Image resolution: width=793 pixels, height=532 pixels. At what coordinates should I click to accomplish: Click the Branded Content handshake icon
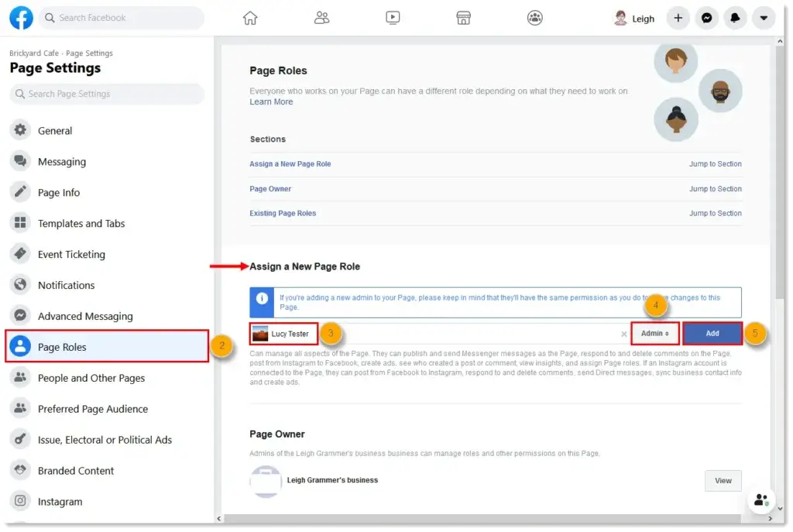point(20,470)
